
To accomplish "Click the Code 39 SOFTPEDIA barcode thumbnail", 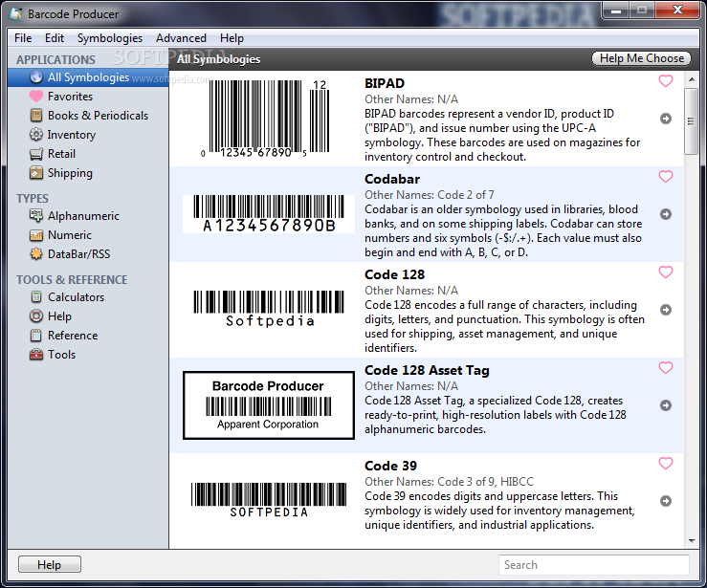I will (269, 500).
